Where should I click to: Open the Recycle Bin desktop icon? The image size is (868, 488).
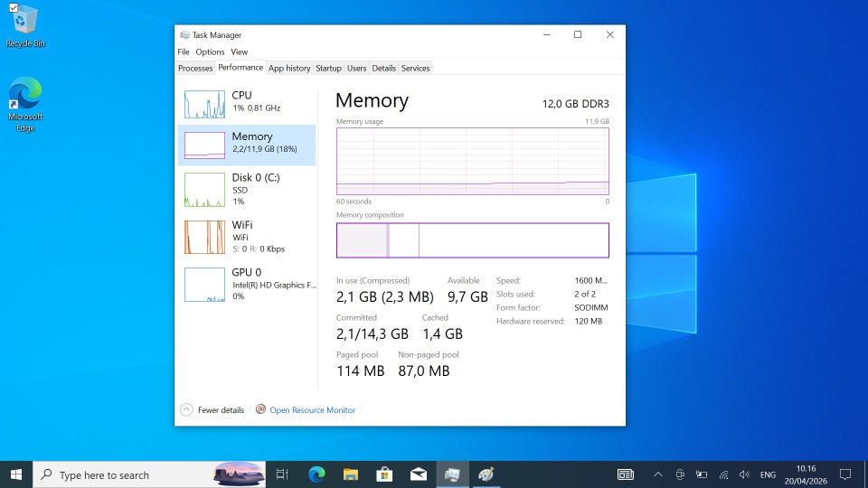tap(24, 25)
